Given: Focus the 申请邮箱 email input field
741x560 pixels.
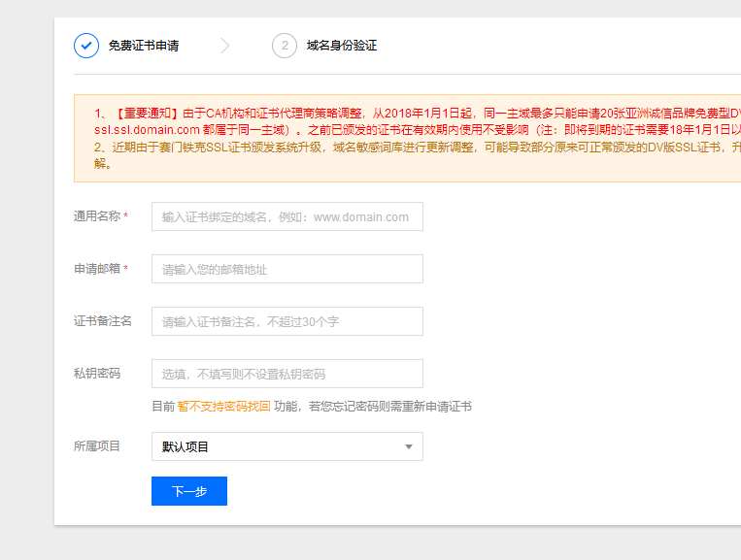Looking at the screenshot, I should 286,269.
